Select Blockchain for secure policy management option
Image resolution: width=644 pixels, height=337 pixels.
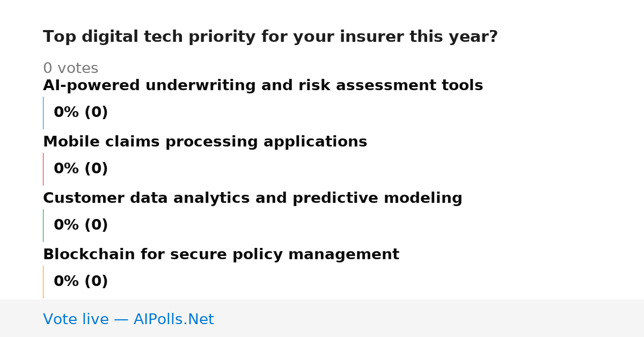pyautogui.click(x=221, y=255)
